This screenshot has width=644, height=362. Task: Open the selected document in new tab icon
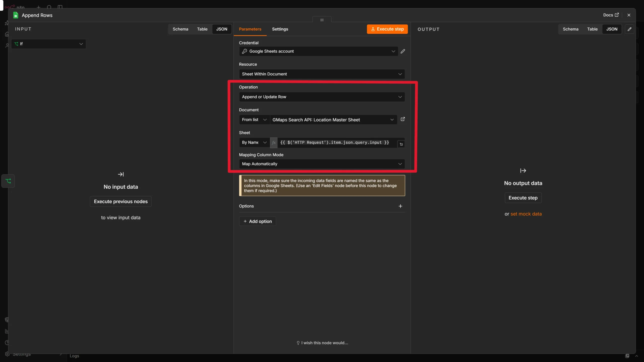pos(403,119)
